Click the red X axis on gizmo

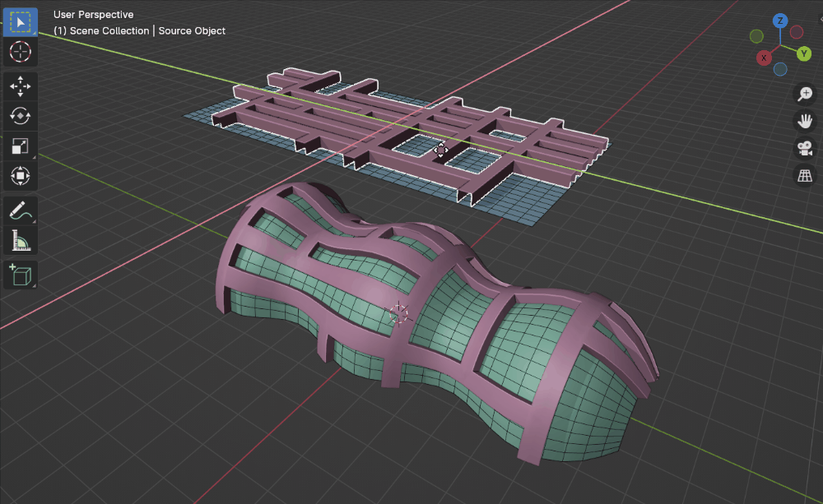pos(764,58)
